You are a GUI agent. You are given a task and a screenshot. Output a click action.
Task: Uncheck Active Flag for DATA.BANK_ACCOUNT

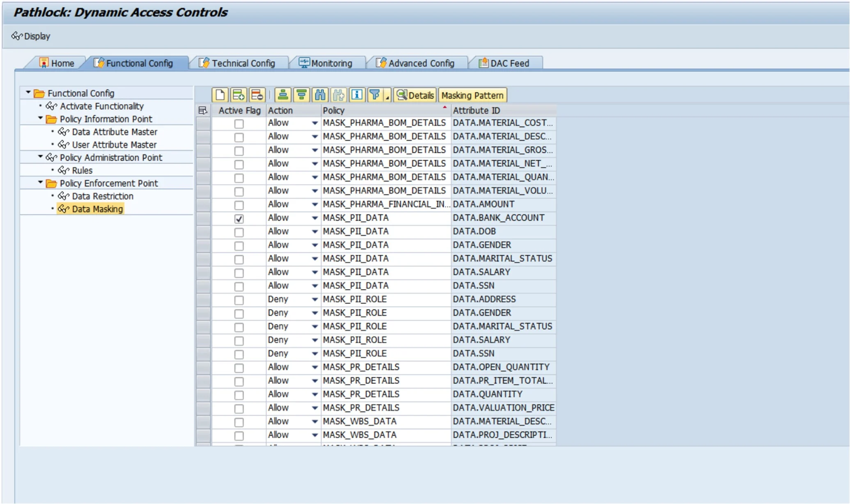pyautogui.click(x=239, y=218)
